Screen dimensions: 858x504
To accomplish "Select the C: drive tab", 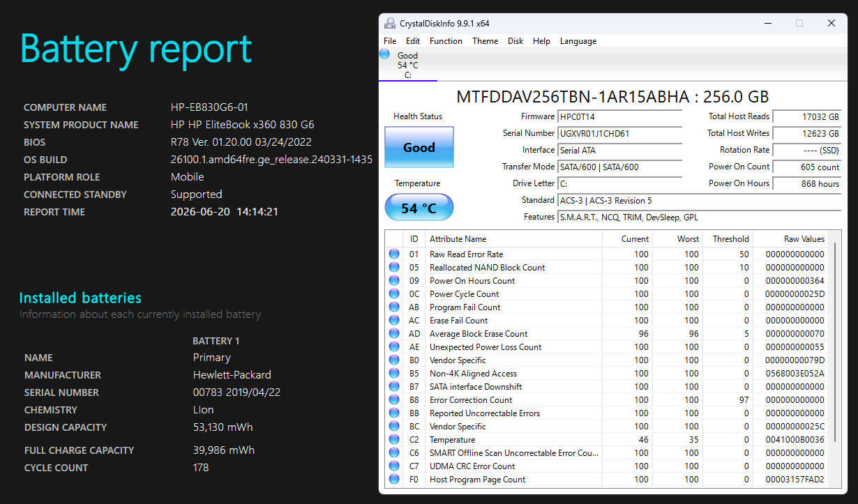I will click(408, 66).
